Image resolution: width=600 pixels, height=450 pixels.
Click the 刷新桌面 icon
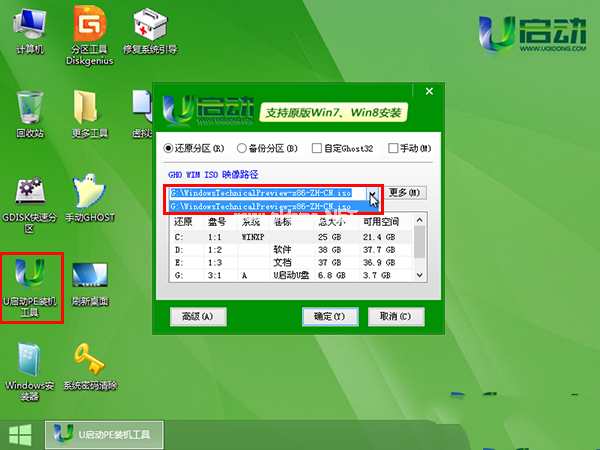tap(90, 282)
